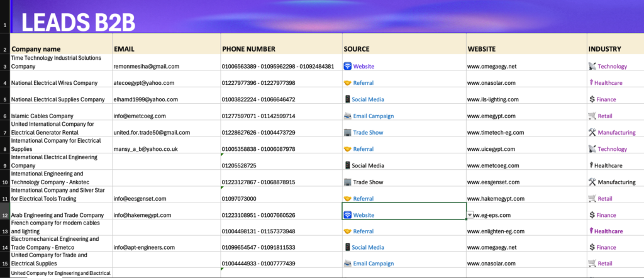Click handshake icon in French company row

click(347, 231)
